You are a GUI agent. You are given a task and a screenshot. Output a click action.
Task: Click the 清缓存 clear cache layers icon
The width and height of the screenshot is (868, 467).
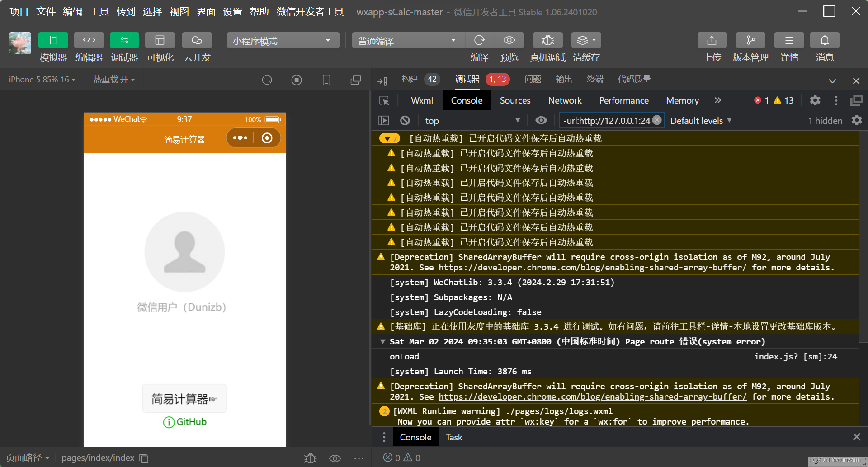pos(586,40)
